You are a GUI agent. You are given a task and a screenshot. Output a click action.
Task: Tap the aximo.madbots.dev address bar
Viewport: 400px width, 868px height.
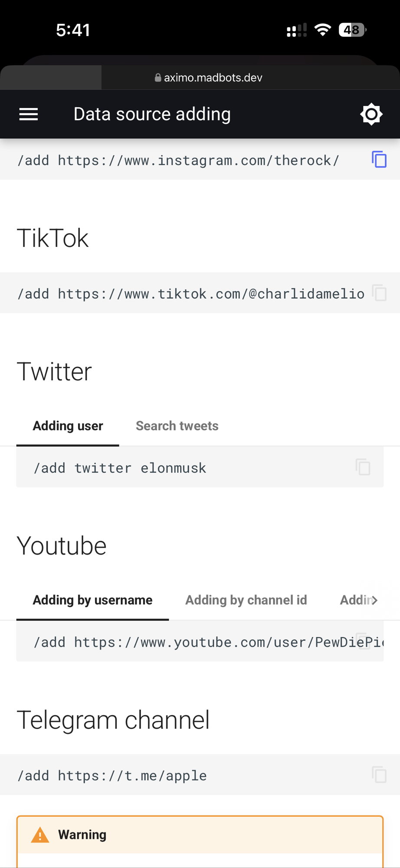[213, 78]
